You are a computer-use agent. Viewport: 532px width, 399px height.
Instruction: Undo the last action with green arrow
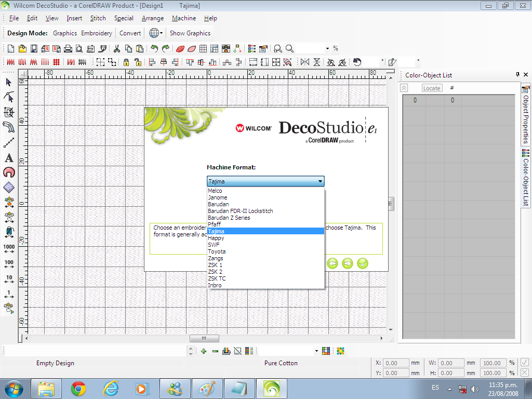(x=154, y=48)
